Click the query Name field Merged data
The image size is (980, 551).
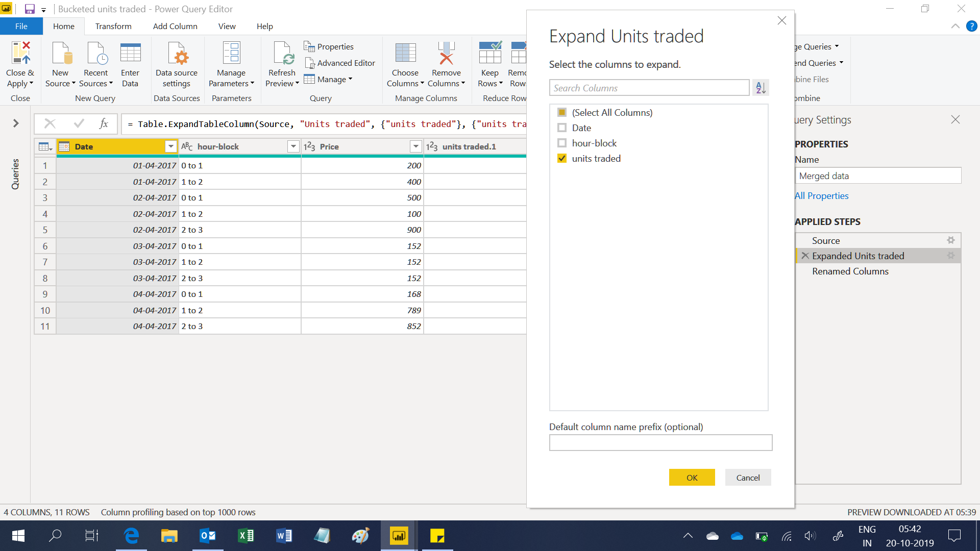tap(878, 176)
